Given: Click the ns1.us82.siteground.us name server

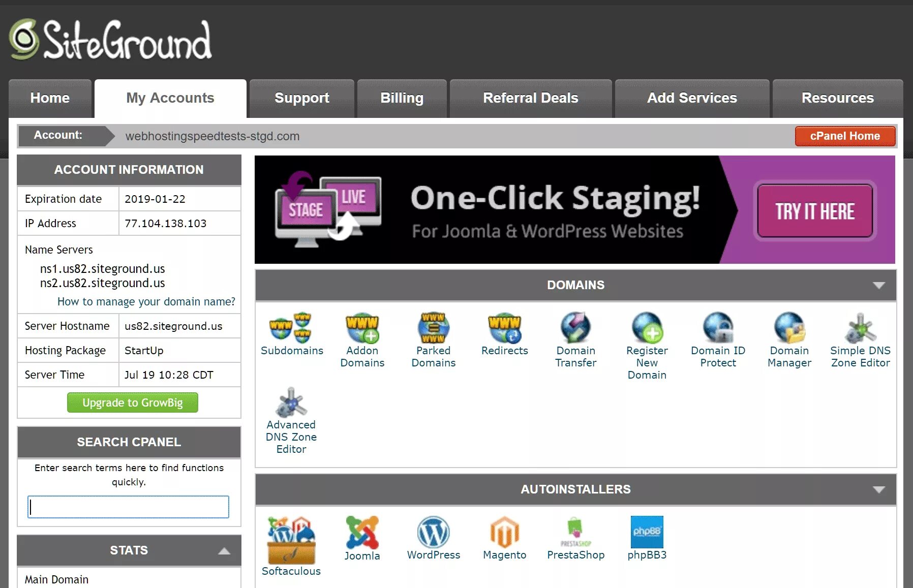Looking at the screenshot, I should (x=103, y=269).
